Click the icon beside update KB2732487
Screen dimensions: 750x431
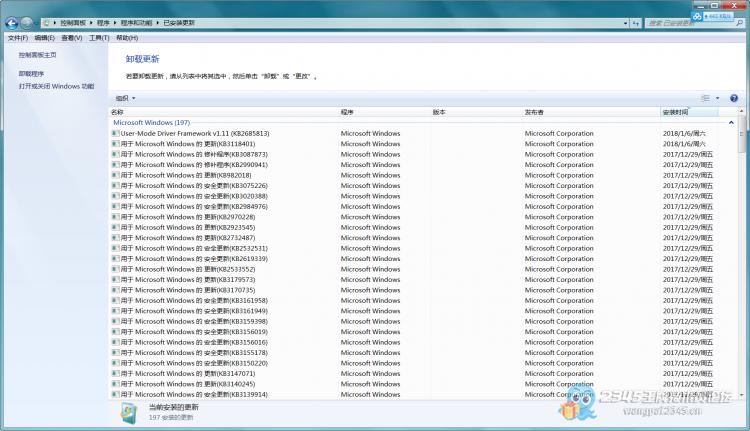pos(115,238)
